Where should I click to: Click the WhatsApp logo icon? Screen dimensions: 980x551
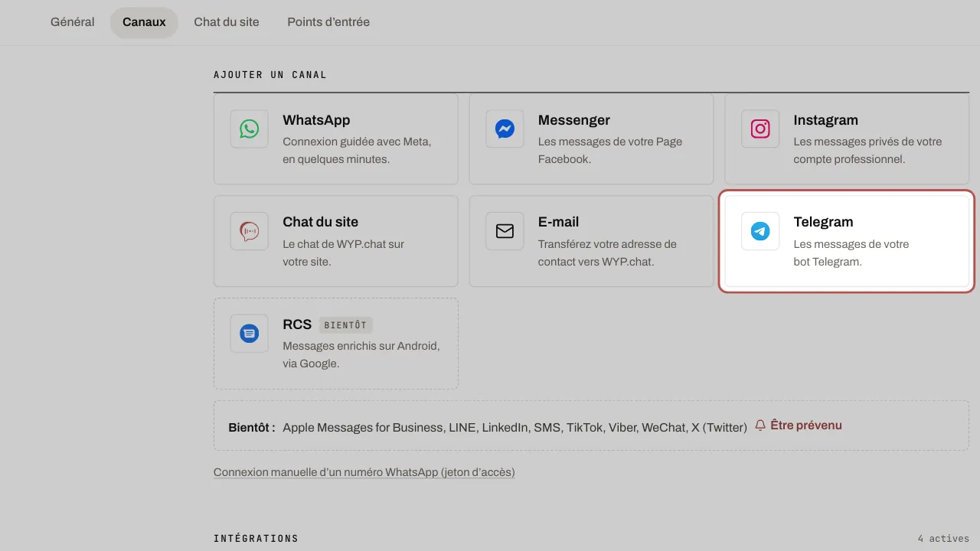(x=250, y=129)
